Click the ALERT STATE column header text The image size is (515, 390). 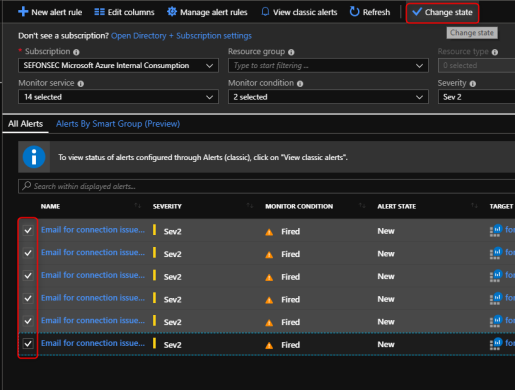tap(397, 206)
